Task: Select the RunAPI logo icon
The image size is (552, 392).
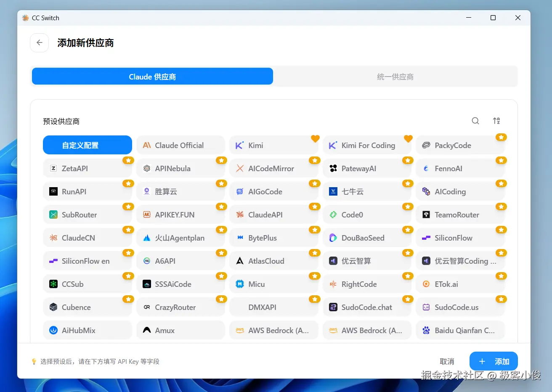Action: tap(53, 191)
